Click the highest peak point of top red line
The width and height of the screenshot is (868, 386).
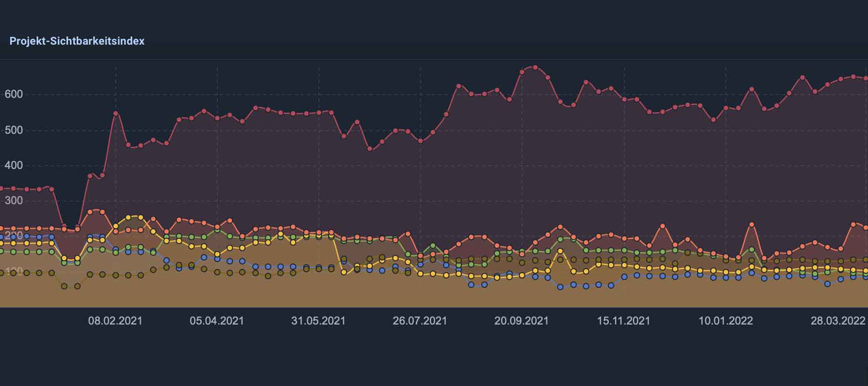click(534, 68)
